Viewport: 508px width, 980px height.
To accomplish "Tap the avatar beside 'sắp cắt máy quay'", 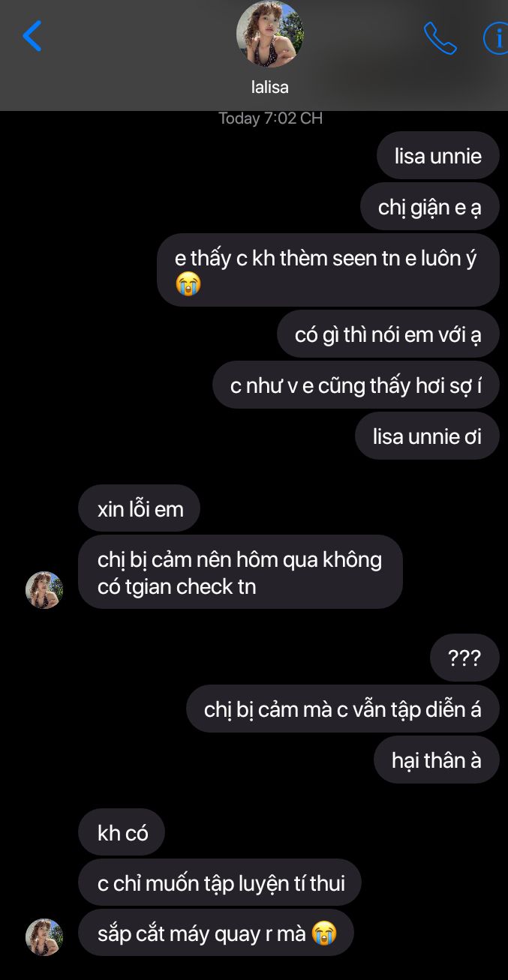I will (44, 937).
